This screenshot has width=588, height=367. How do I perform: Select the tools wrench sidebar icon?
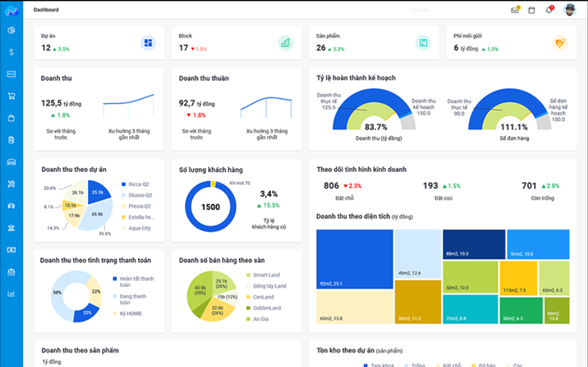[x=12, y=184]
